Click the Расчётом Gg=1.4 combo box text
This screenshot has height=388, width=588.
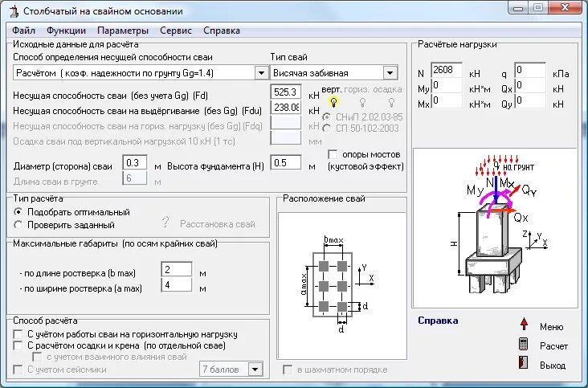[x=115, y=73]
